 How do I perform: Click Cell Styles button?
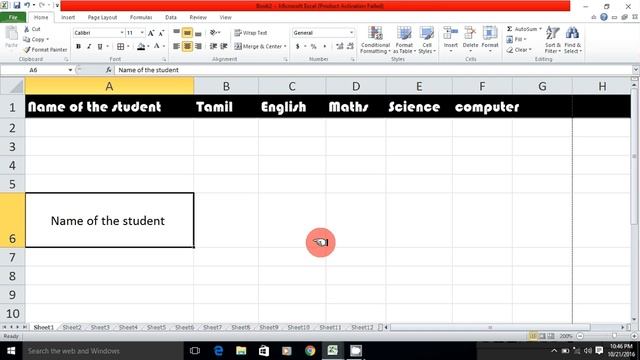[x=427, y=40]
